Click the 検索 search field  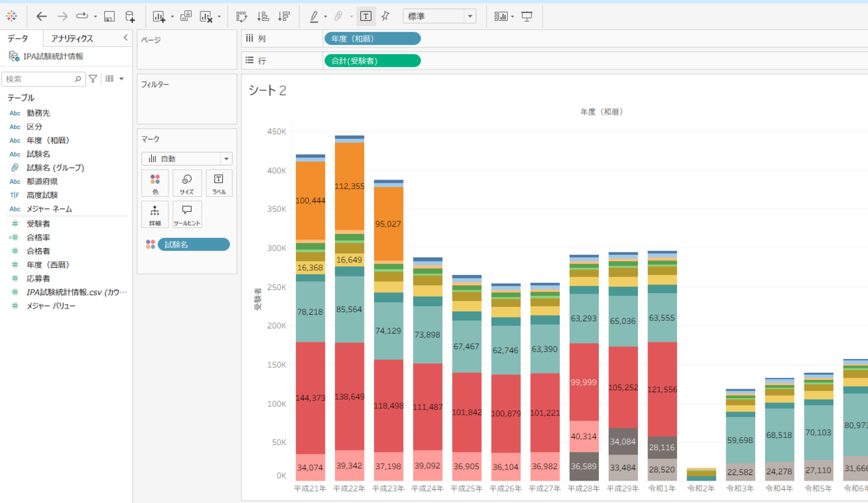pos(43,79)
